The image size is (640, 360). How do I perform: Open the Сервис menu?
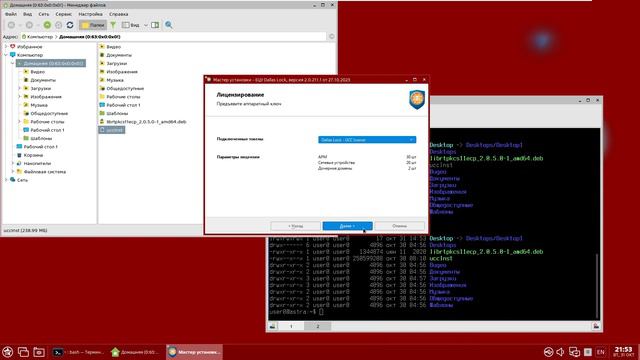63,14
